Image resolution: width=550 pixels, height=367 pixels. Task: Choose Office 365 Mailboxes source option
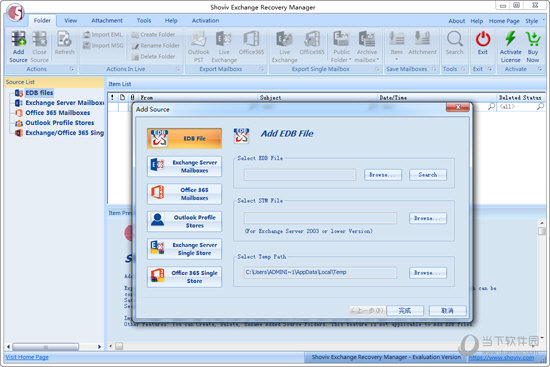[x=185, y=194]
